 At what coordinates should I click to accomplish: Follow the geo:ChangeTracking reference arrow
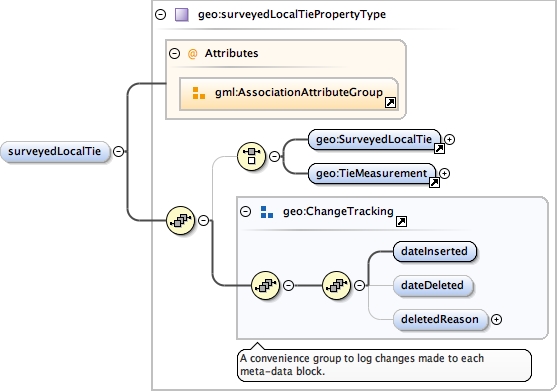pos(401,221)
